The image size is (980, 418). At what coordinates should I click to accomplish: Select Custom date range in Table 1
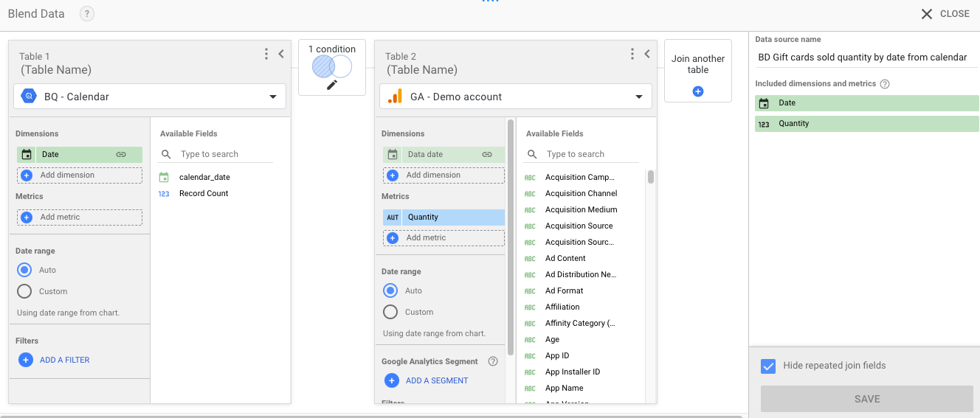24,291
